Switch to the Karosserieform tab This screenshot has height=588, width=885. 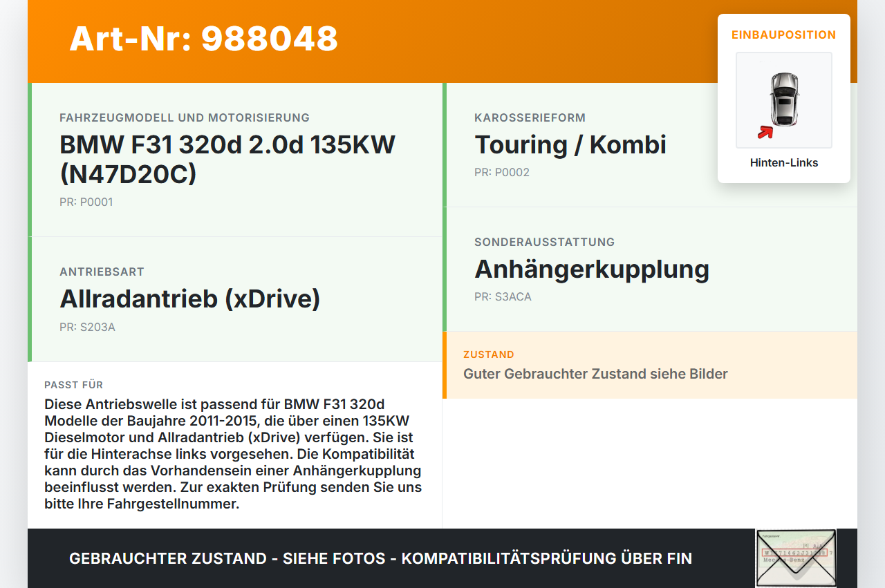530,117
